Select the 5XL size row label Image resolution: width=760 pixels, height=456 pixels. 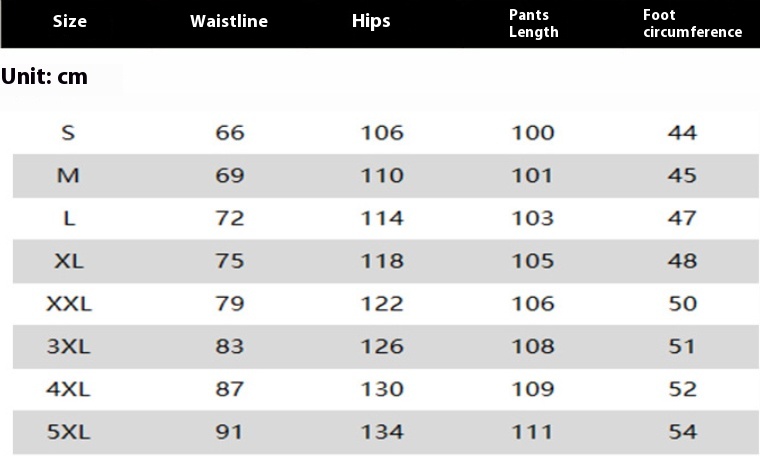point(68,432)
